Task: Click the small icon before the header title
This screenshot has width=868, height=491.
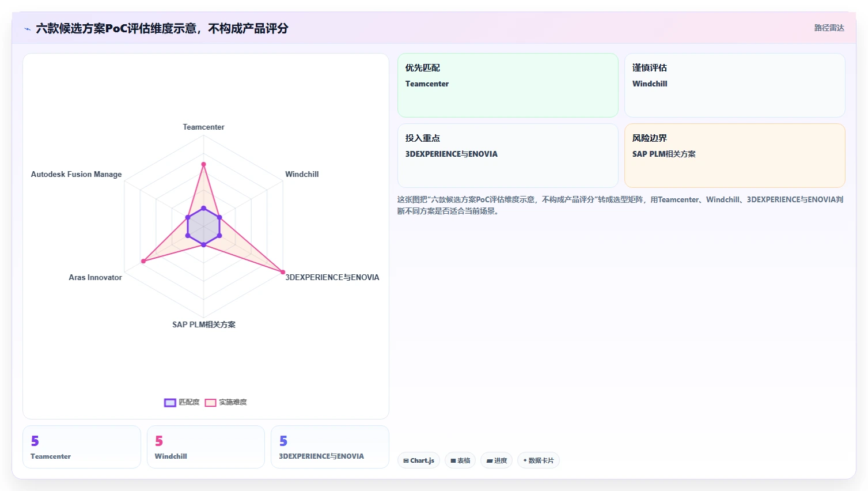Action: point(27,29)
